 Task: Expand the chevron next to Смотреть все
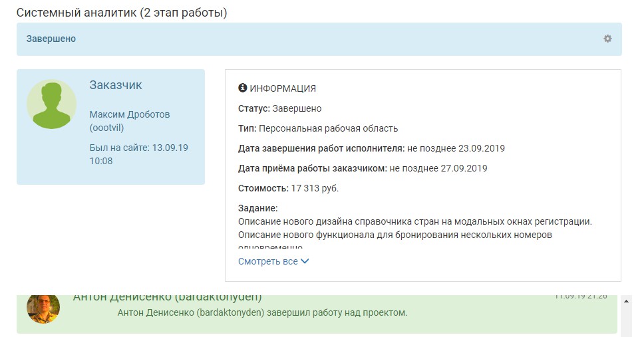[305, 261]
